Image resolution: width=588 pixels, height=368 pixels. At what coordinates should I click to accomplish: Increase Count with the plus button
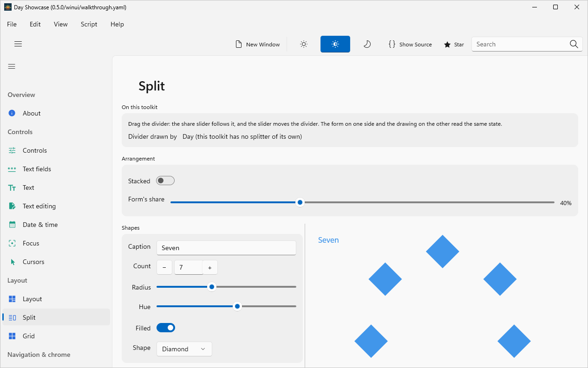(x=210, y=267)
